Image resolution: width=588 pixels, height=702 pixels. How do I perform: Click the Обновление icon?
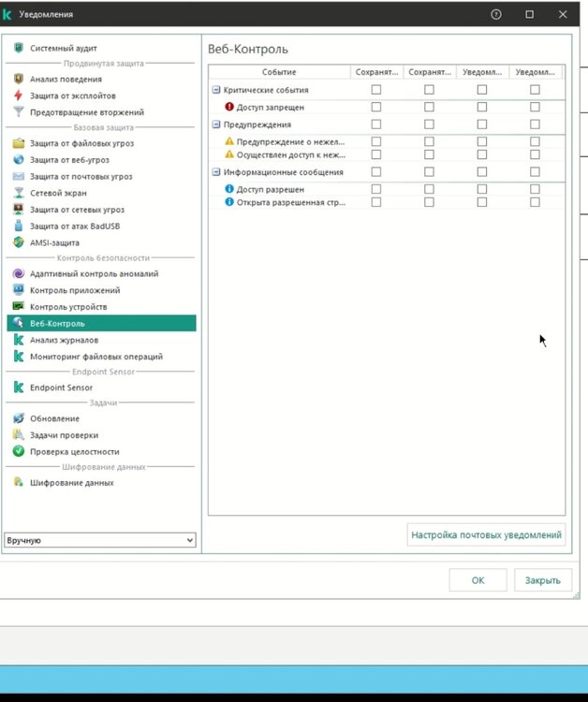coord(19,418)
